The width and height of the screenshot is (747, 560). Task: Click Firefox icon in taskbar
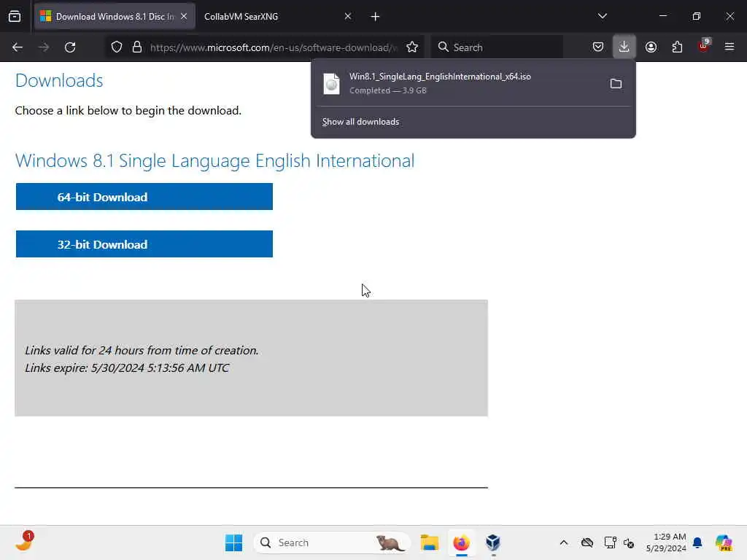click(x=461, y=542)
